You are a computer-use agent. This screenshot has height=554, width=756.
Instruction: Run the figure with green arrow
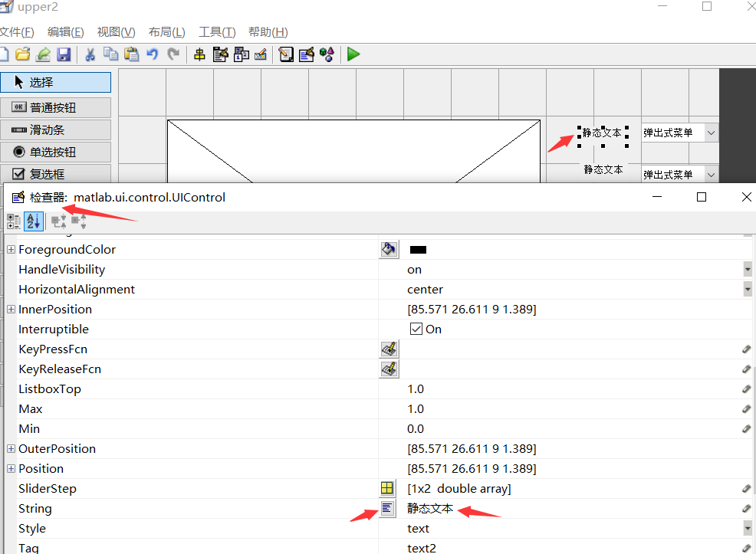(x=353, y=54)
